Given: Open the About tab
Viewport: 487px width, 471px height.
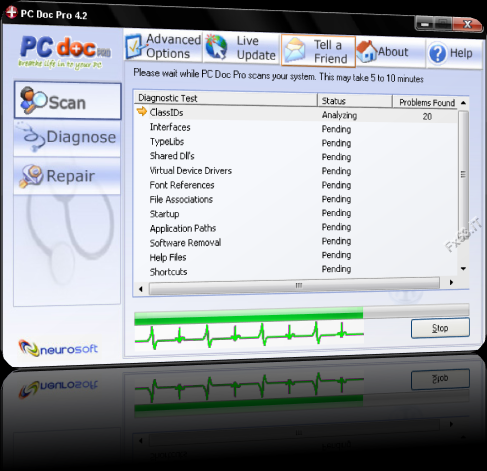Looking at the screenshot, I should tap(390, 52).
